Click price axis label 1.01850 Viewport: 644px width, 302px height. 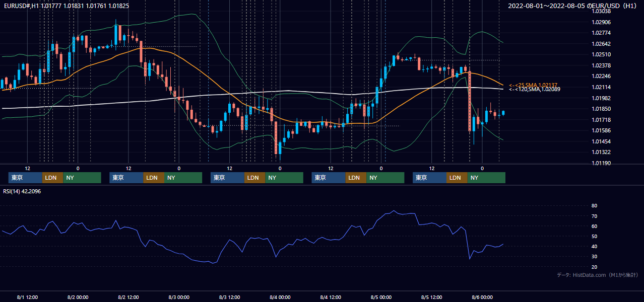(601, 109)
